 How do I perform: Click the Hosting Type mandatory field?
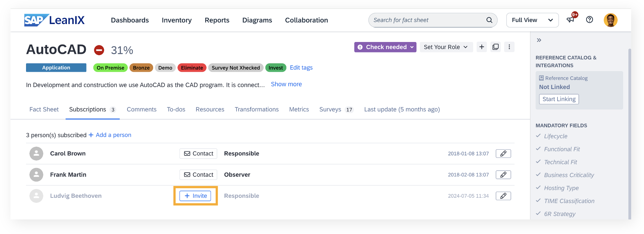pyautogui.click(x=561, y=188)
